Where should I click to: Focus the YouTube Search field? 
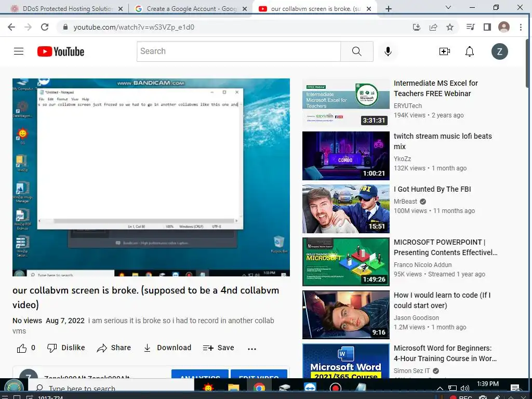pos(239,51)
